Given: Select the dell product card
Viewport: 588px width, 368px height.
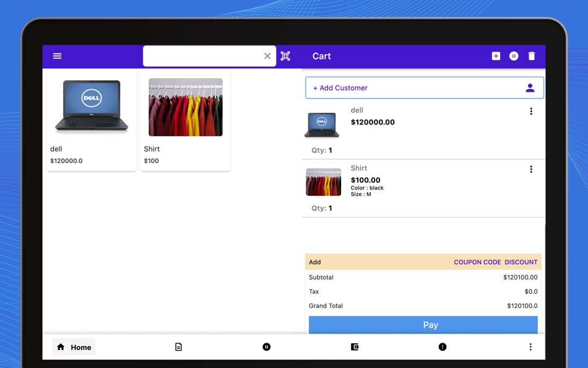Looking at the screenshot, I should click(x=92, y=121).
